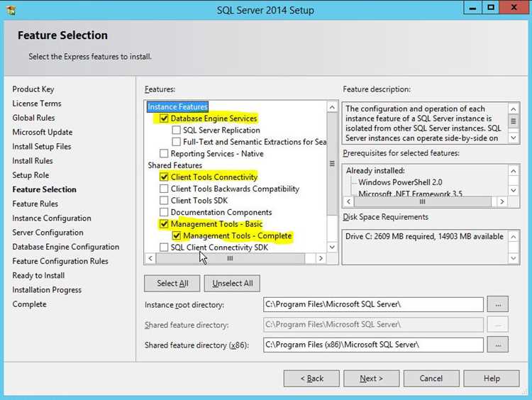Click feature description scroll up arrow
The width and height of the screenshot is (532, 400).
coord(514,109)
